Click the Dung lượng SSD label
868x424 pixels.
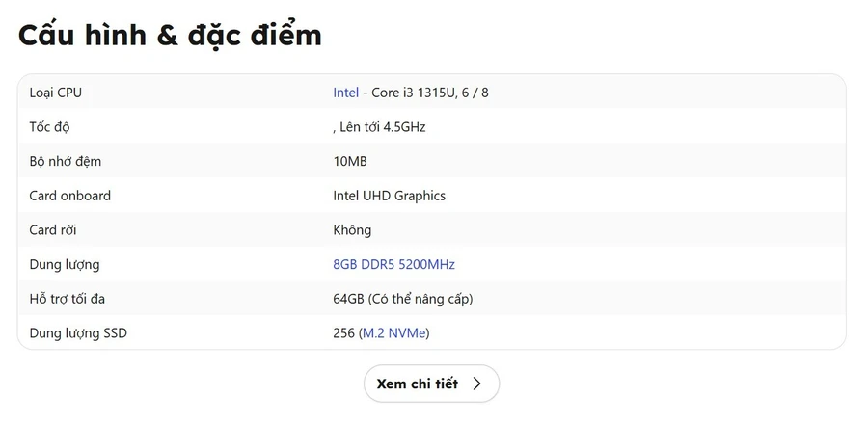[78, 333]
